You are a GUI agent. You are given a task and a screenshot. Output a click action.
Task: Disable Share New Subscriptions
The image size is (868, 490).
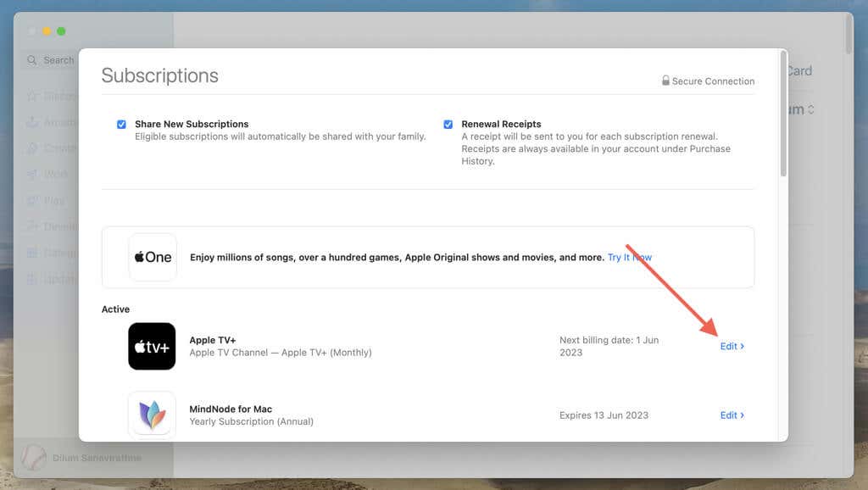pyautogui.click(x=121, y=123)
